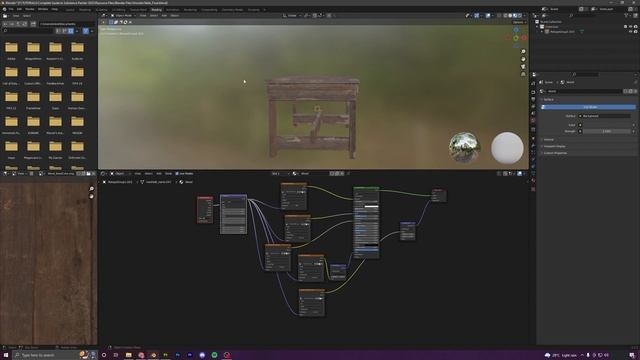The width and height of the screenshot is (640, 360).
Task: Click the file browser search field
Action: (x=28, y=31)
